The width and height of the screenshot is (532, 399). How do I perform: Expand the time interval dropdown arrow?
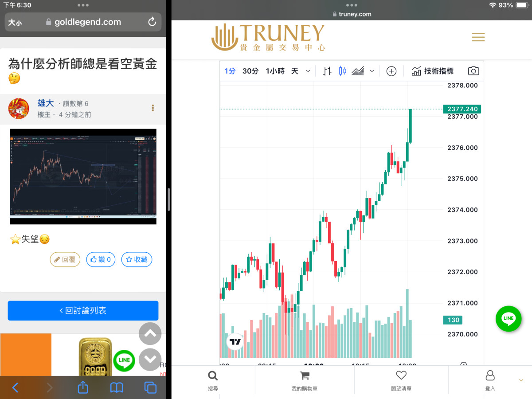(x=308, y=71)
